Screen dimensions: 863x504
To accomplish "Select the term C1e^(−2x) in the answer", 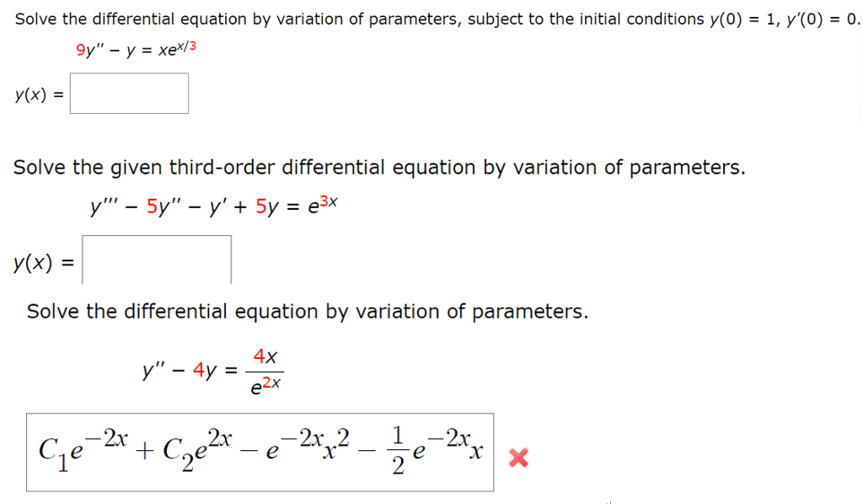I will pos(80,450).
